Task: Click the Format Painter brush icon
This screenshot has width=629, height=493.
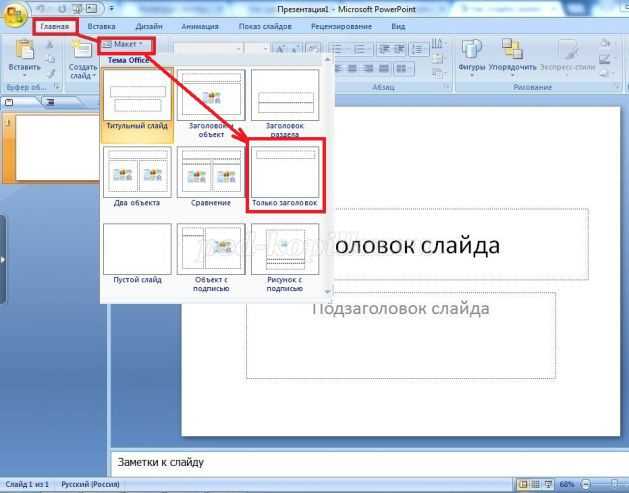Action: coord(51,74)
